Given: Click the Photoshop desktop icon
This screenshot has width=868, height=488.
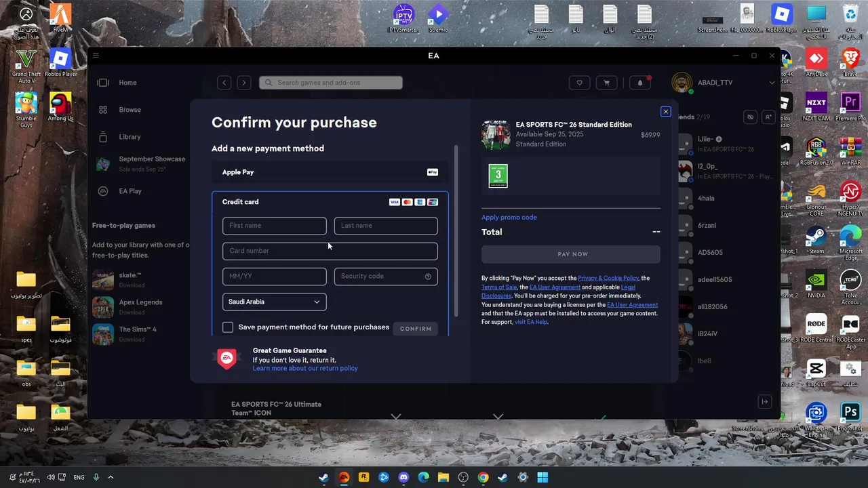Looking at the screenshot, I should click(x=850, y=416).
